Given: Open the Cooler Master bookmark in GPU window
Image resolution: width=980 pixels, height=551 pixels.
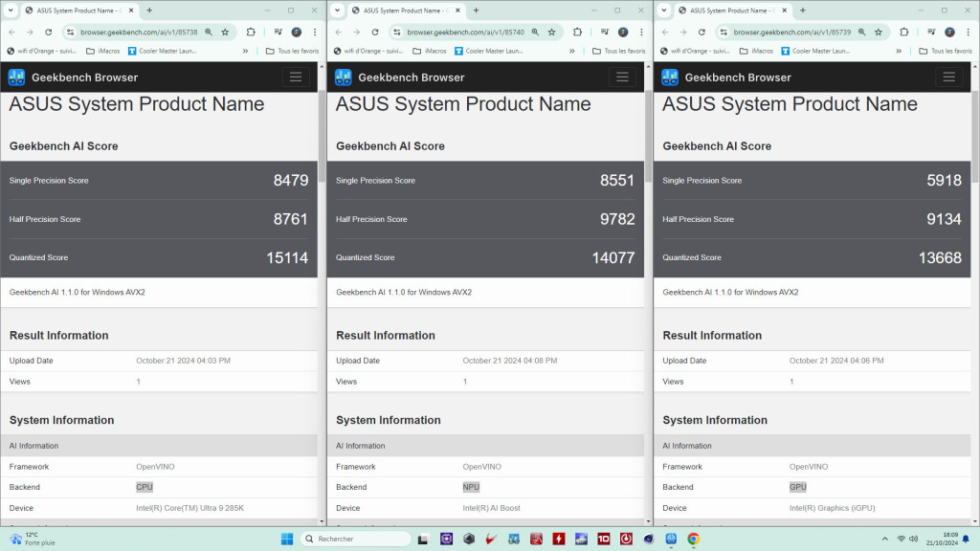Looking at the screenshot, I should pyautogui.click(x=815, y=52).
